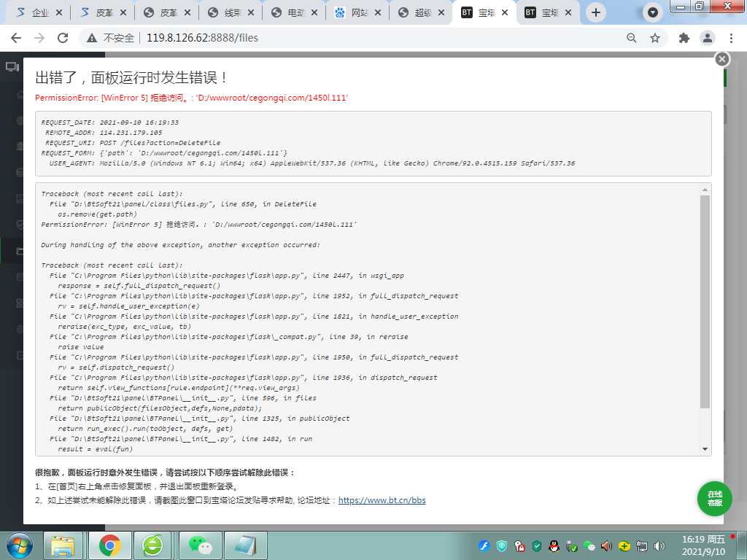This screenshot has width=747, height=560.
Task: Open Chrome three-dot menu
Action: (731, 38)
